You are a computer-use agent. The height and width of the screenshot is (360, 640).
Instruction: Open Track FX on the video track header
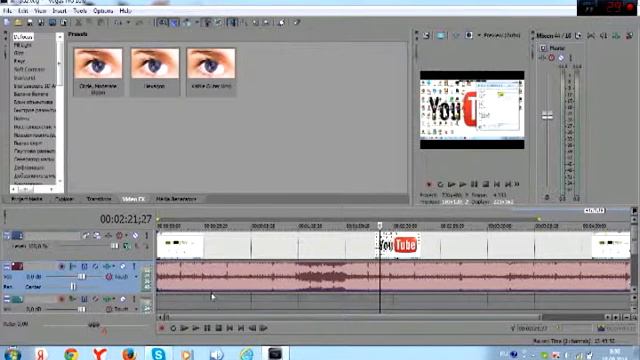pos(108,236)
